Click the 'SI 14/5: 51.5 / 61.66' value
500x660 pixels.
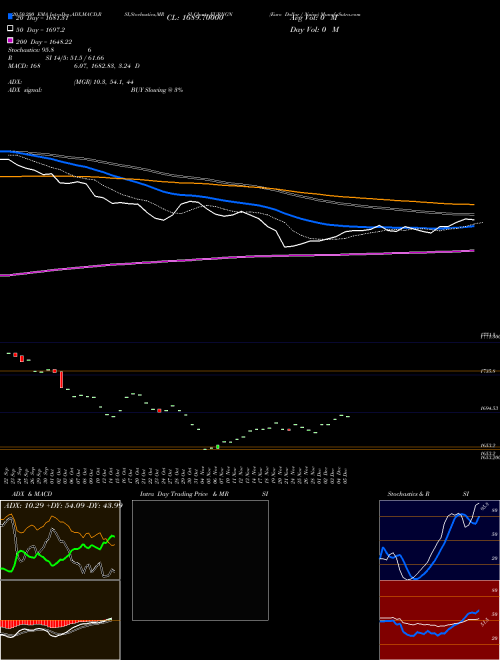coord(74,58)
